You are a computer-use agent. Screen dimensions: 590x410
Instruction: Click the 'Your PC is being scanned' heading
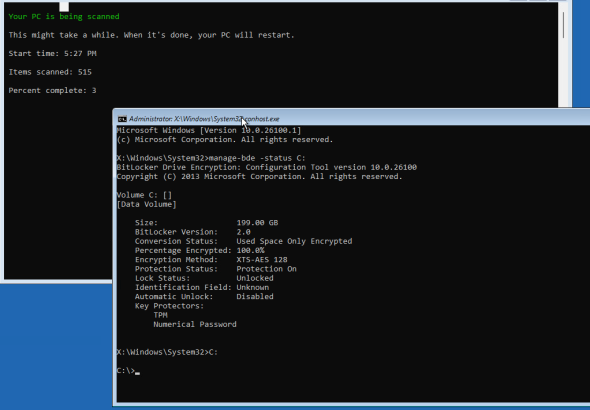pos(64,17)
